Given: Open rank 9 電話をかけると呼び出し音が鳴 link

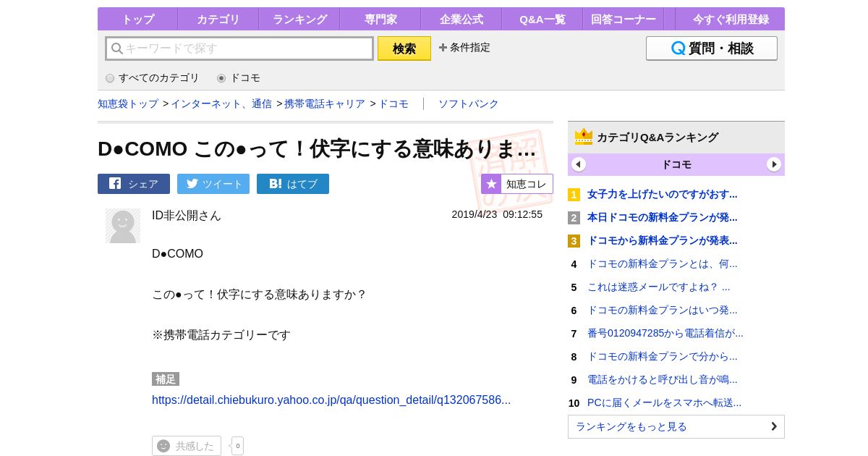Looking at the screenshot, I should (x=663, y=379).
